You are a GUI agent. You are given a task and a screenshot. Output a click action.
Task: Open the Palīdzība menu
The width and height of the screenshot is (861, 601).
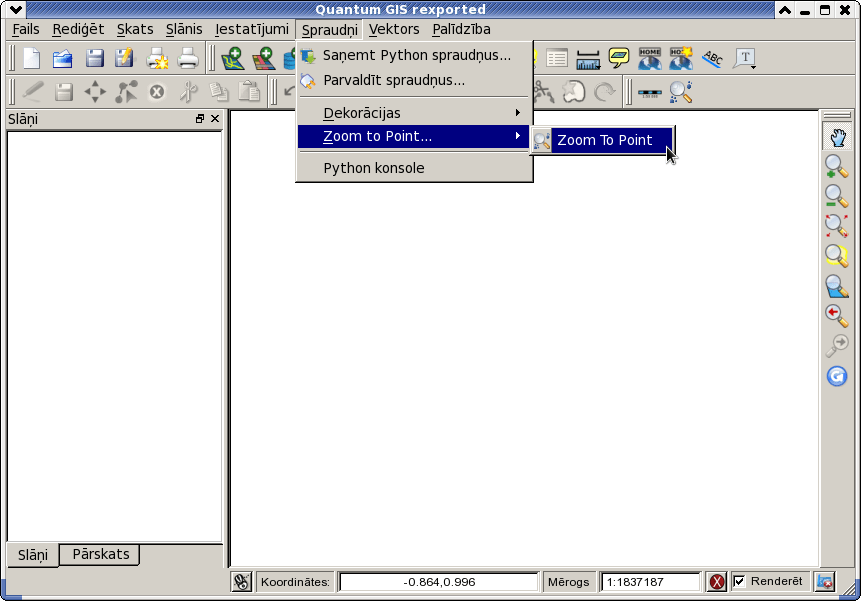[461, 29]
